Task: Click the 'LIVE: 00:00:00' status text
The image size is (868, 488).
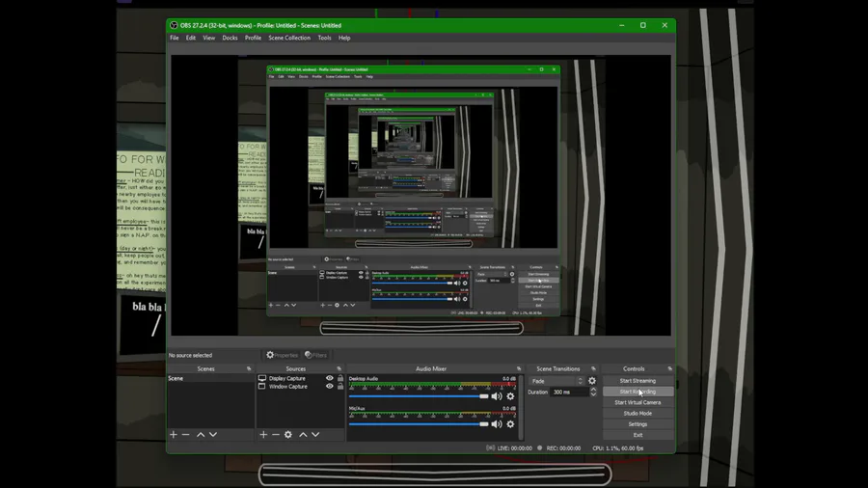Action: tap(515, 448)
